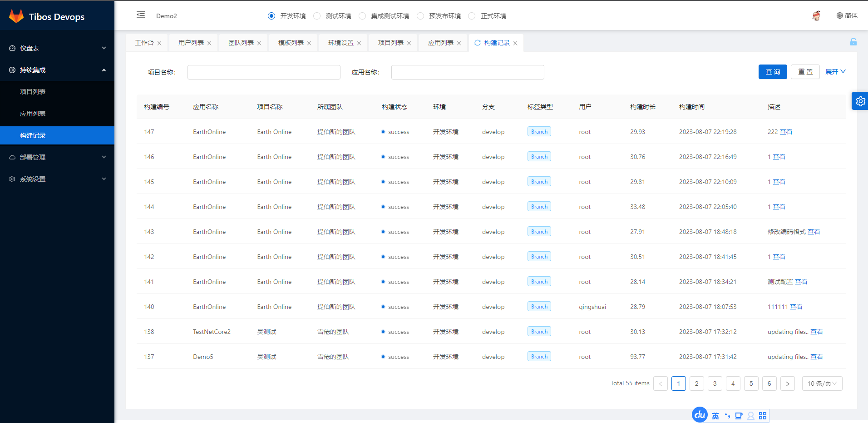Viewport: 868px width, 423px height.
Task: Go to page 4
Action: coord(733,383)
